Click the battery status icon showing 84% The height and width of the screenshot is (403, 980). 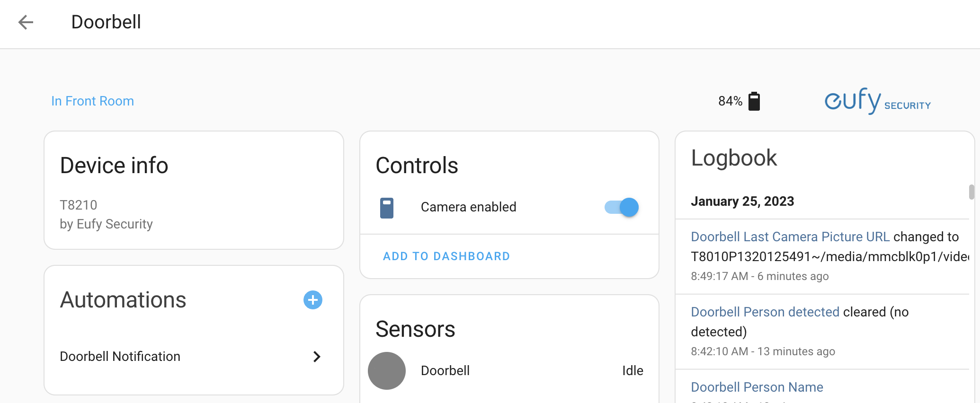[754, 101]
